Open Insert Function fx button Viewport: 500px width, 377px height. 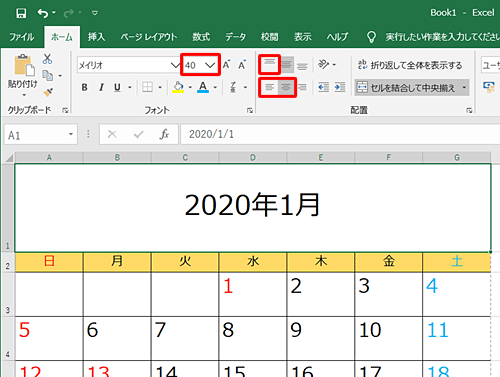[x=164, y=134]
